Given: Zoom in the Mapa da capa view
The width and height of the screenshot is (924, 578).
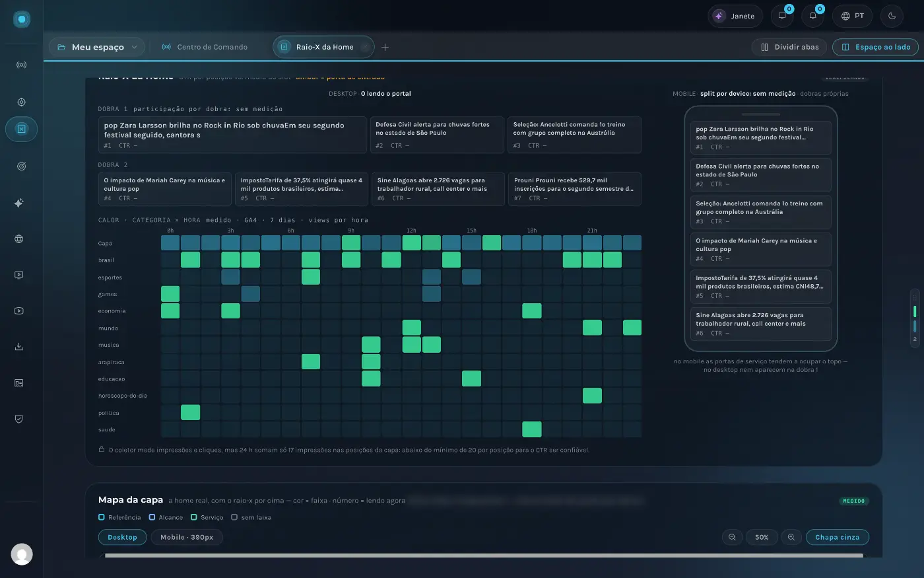Looking at the screenshot, I should click(x=791, y=537).
